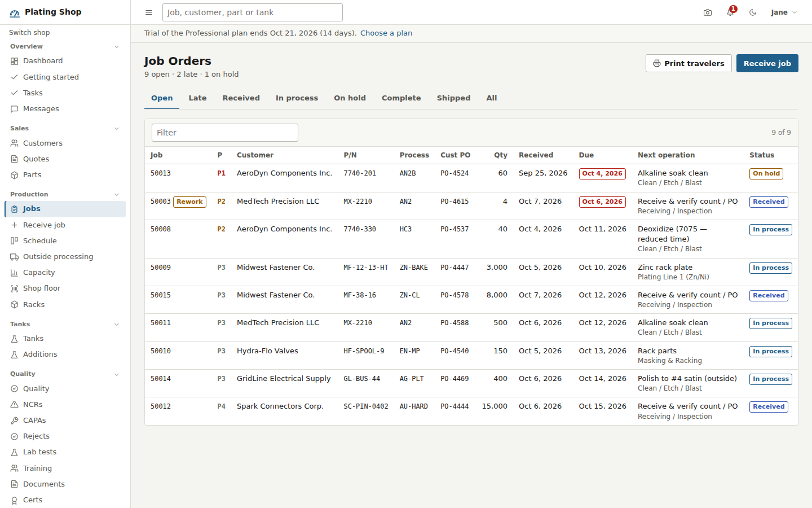Sort by Due column header

(x=586, y=155)
